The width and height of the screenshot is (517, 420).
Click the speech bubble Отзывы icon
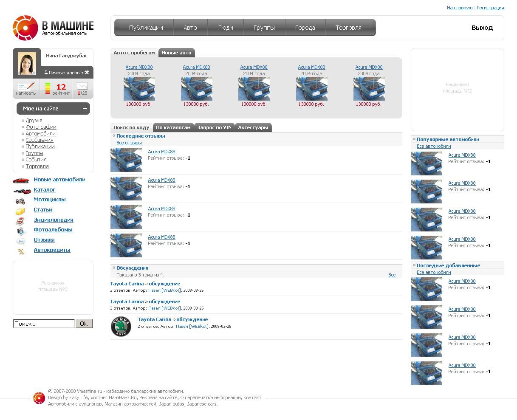tap(21, 241)
